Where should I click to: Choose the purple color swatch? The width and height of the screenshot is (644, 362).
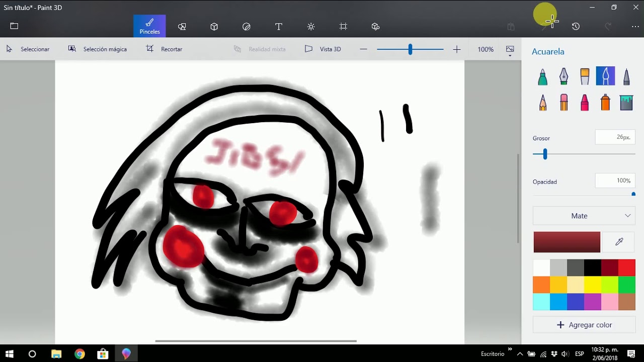(x=593, y=302)
